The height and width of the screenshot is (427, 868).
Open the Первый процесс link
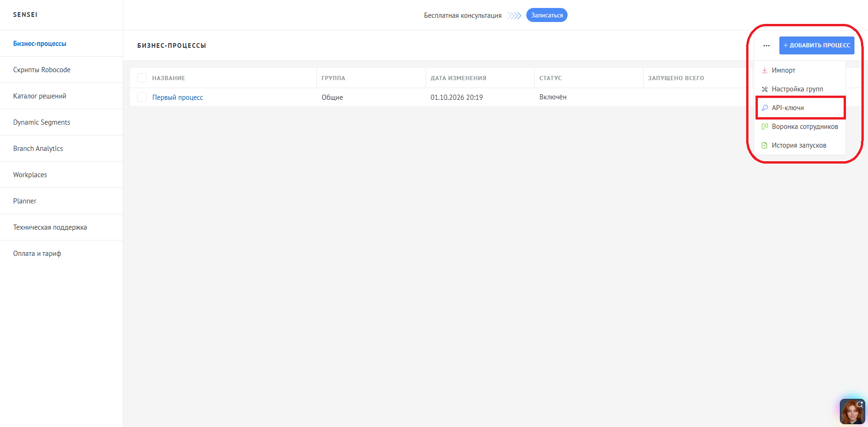(x=178, y=97)
